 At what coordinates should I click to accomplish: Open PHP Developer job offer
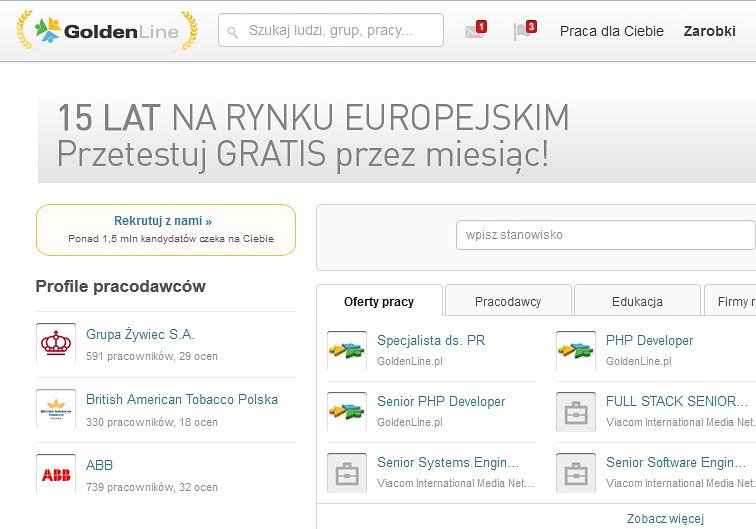(x=649, y=340)
